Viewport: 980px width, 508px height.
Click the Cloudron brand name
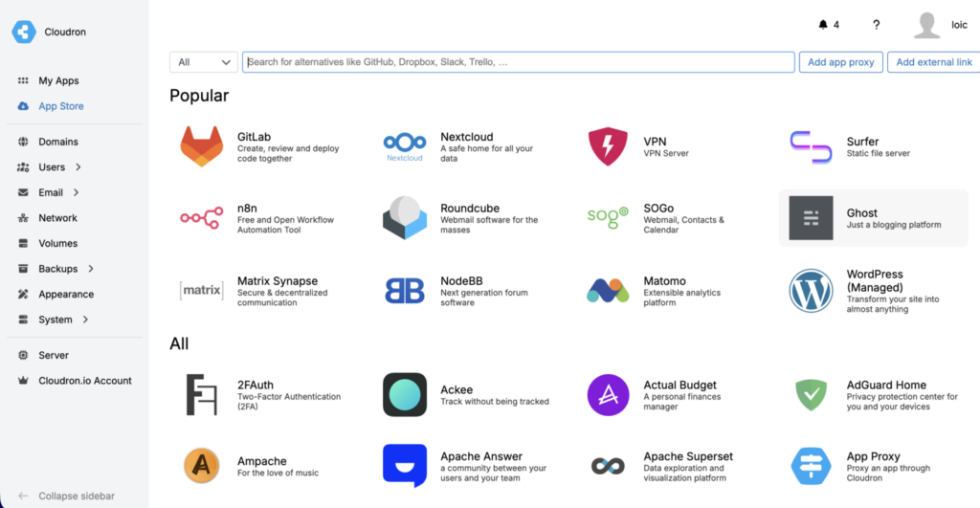pos(65,32)
